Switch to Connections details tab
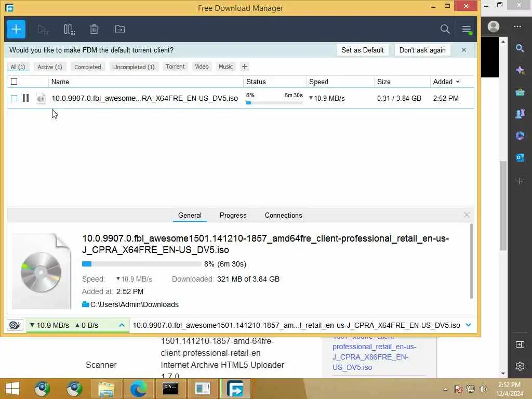Image resolution: width=532 pixels, height=399 pixels. (283, 216)
